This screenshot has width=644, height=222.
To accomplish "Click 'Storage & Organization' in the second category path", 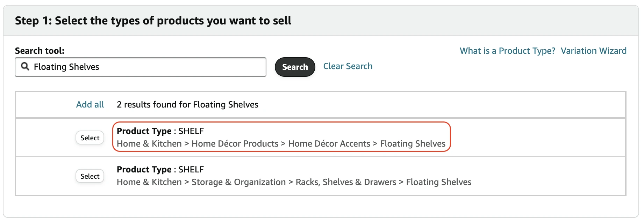I will pyautogui.click(x=238, y=182).
